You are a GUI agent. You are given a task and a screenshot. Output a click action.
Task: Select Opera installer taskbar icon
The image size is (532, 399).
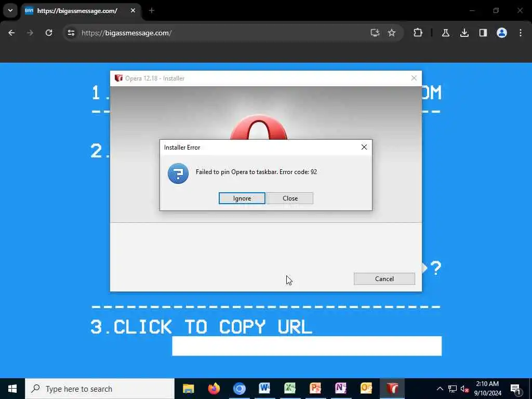click(x=392, y=389)
